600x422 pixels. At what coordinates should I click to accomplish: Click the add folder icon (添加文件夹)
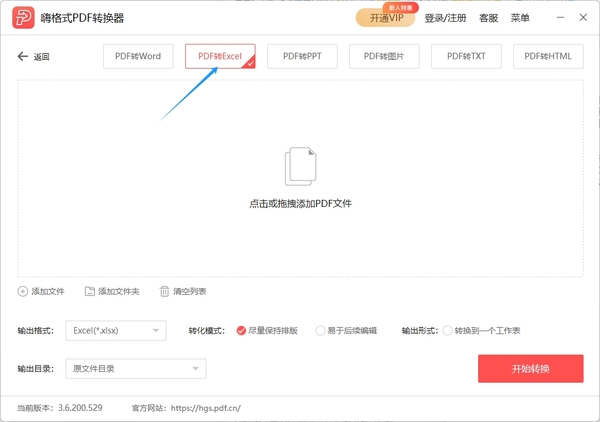coord(90,291)
